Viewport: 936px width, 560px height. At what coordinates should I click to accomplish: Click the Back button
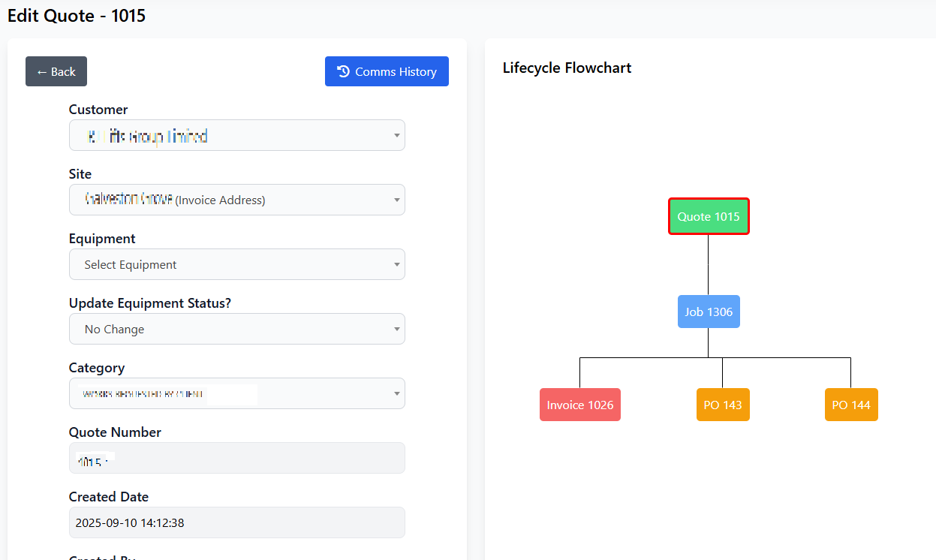(x=56, y=71)
